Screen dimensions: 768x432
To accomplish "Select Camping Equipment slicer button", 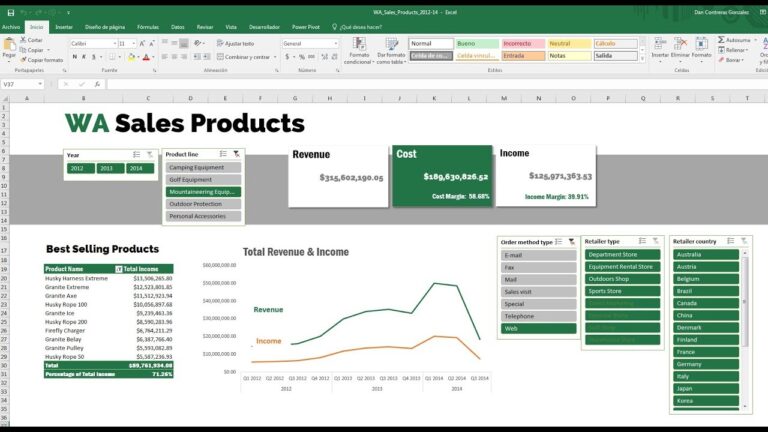I will (x=203, y=168).
